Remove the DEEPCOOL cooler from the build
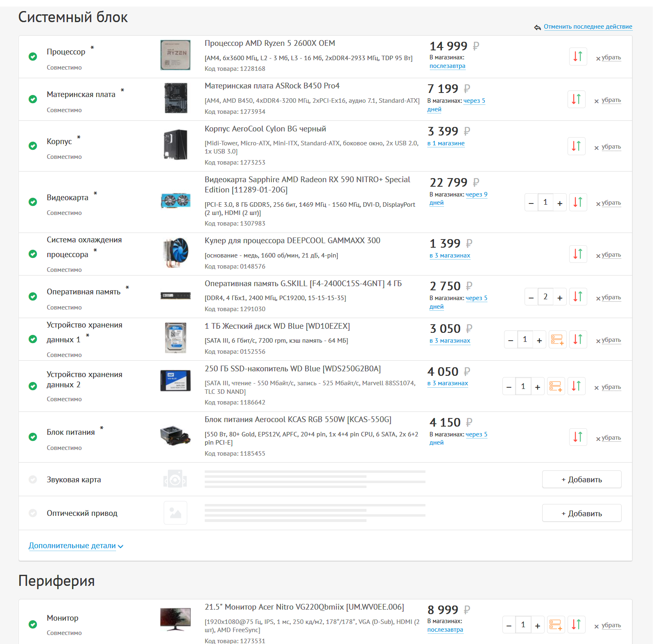The height and width of the screenshot is (644, 656). point(608,255)
